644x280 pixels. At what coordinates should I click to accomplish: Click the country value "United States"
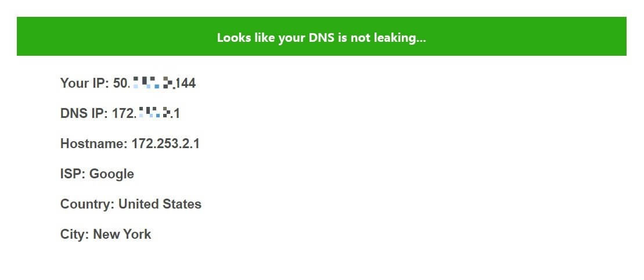pos(160,204)
